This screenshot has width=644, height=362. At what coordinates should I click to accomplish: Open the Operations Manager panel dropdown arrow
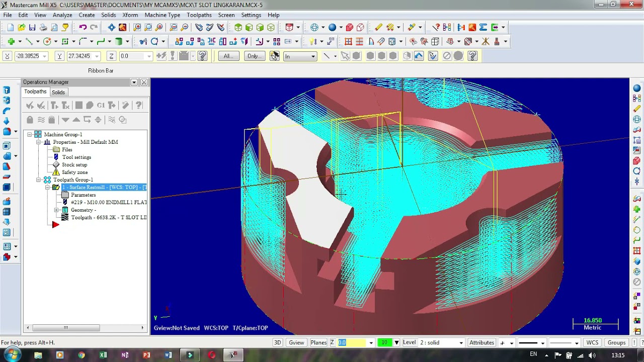134,82
